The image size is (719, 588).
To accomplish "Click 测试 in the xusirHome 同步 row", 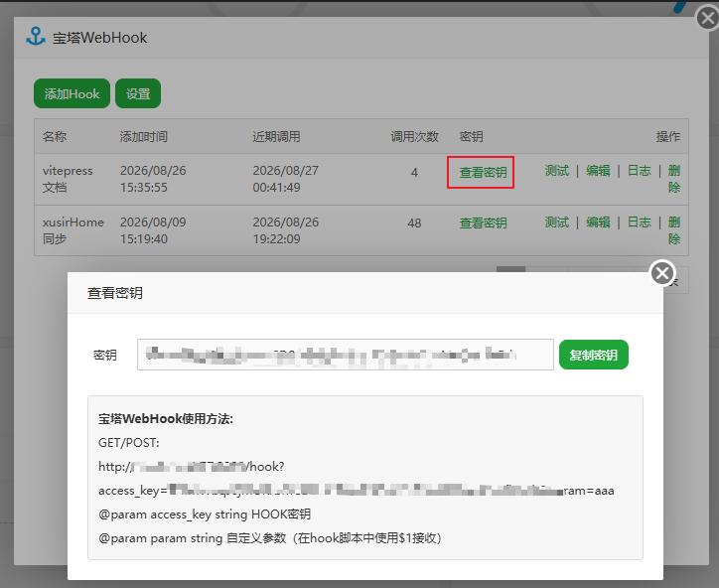I will click(x=557, y=222).
